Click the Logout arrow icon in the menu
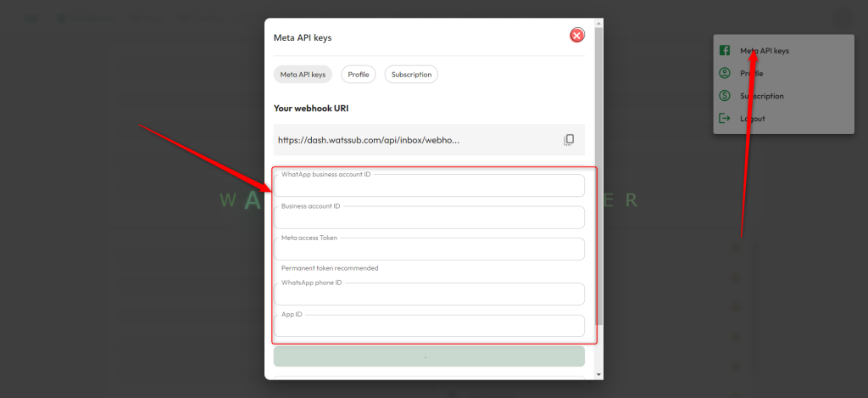This screenshot has height=398, width=868. point(725,119)
